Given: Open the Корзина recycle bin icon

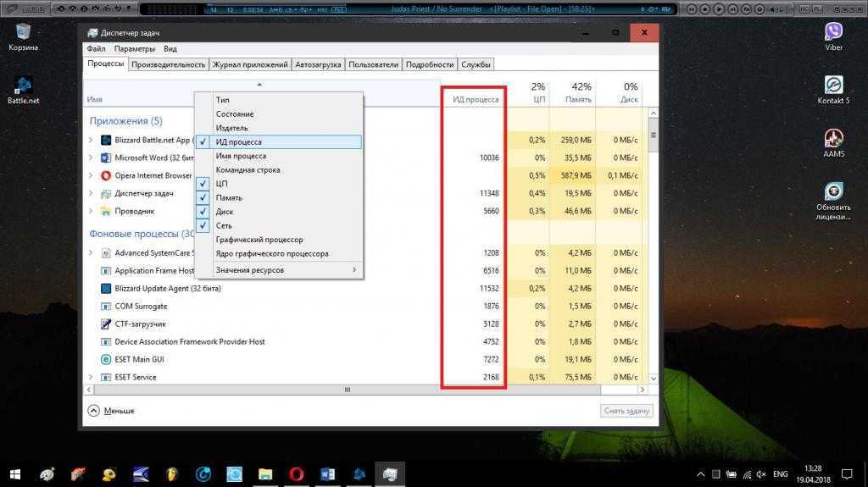Looking at the screenshot, I should click(23, 33).
